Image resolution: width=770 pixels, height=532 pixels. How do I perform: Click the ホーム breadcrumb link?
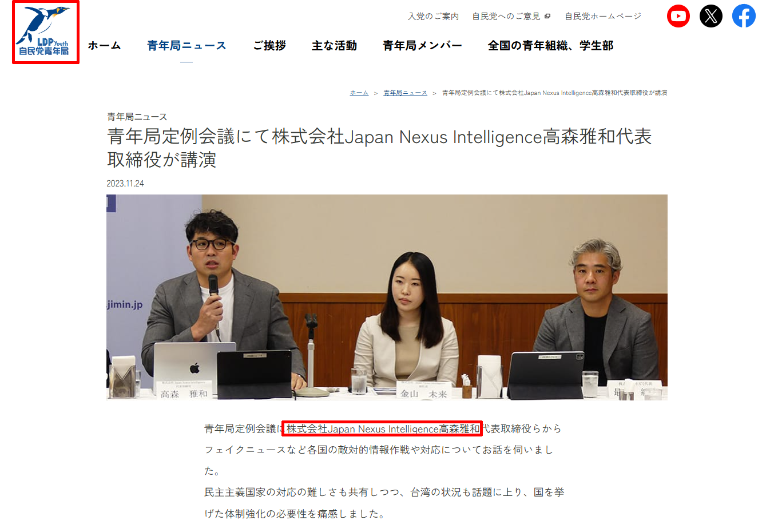coord(359,93)
